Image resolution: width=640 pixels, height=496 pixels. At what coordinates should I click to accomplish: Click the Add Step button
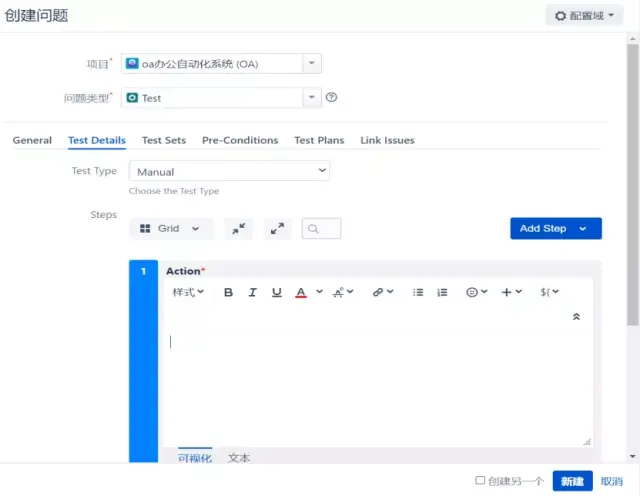point(542,229)
